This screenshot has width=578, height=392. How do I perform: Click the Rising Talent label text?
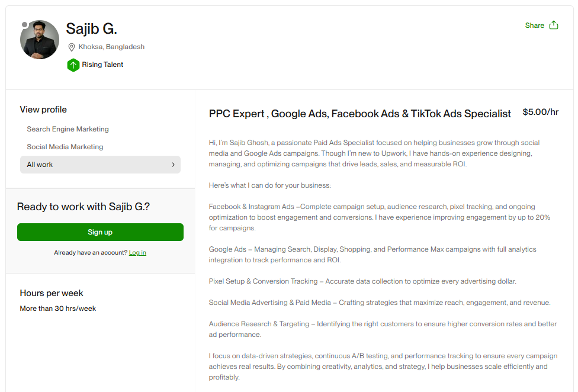click(102, 65)
